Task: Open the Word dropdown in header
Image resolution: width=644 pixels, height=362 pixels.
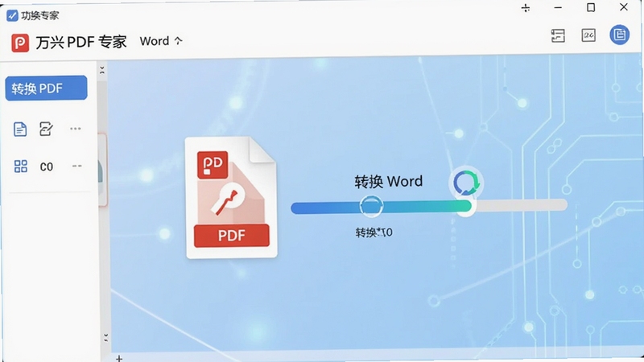Action: click(161, 41)
